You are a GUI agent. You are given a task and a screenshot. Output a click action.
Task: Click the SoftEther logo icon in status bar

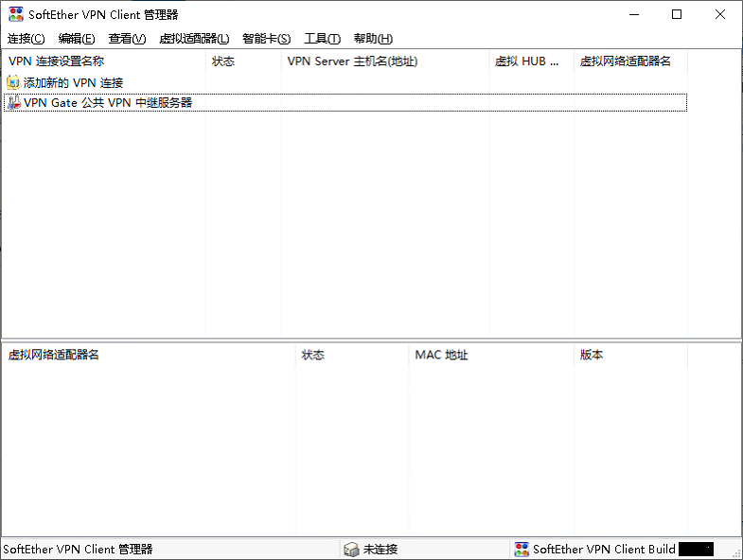[x=522, y=549]
